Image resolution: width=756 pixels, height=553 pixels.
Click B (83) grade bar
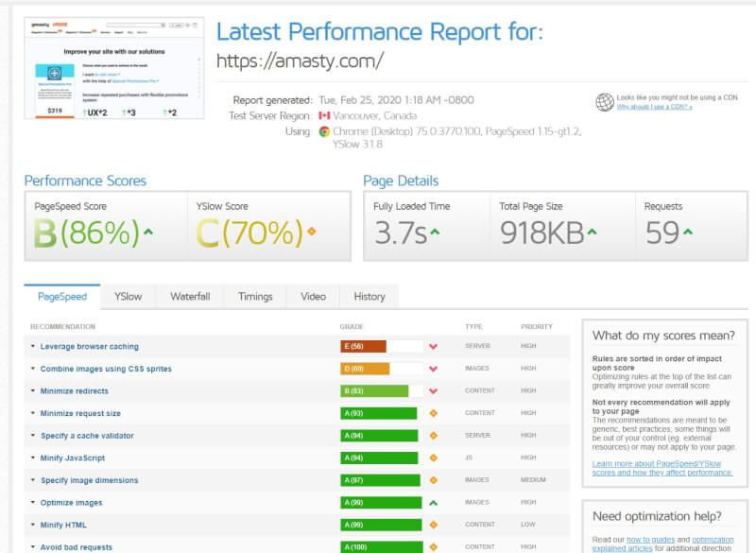click(382, 391)
